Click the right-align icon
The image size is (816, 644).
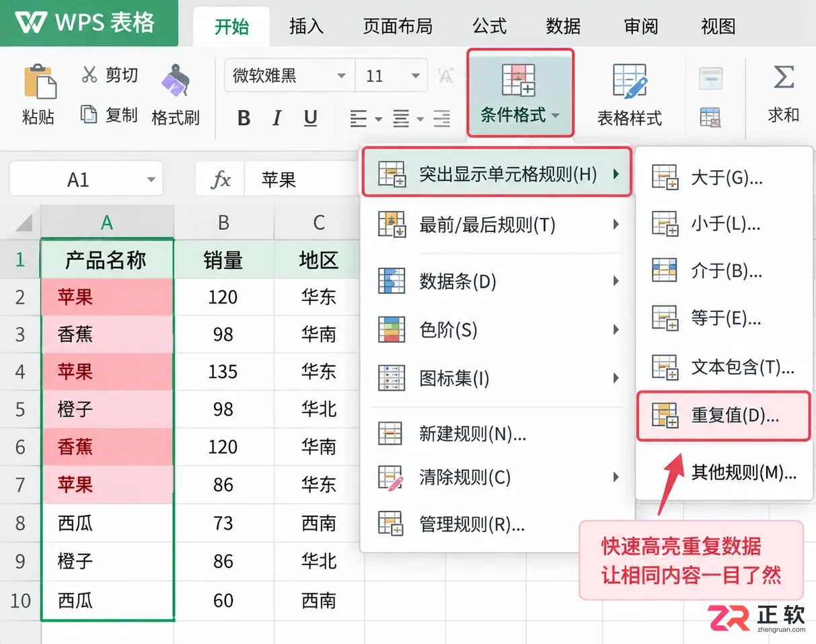(441, 119)
